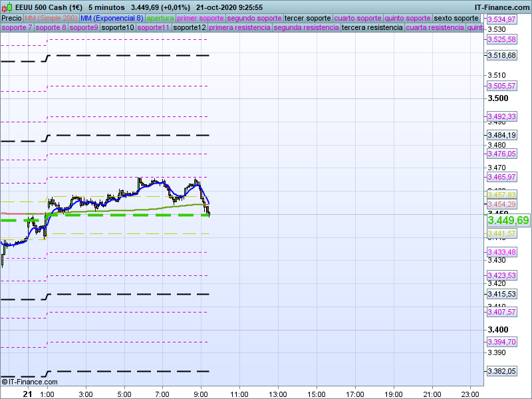The image size is (532, 399).
Task: Click the green apertura indicator label
Action: [x=160, y=18]
